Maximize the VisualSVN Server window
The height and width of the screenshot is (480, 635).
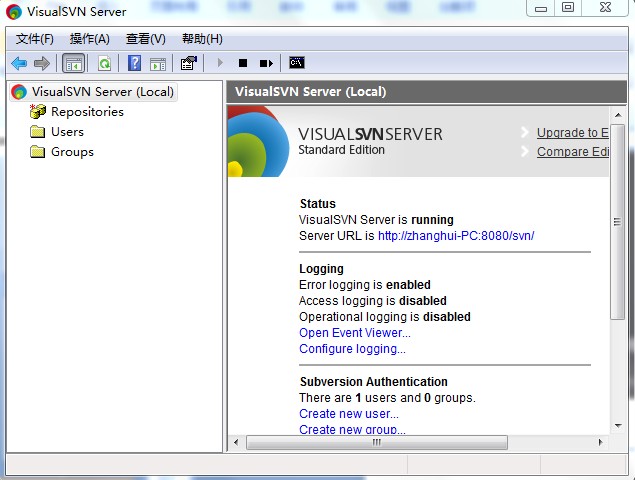pos(568,8)
